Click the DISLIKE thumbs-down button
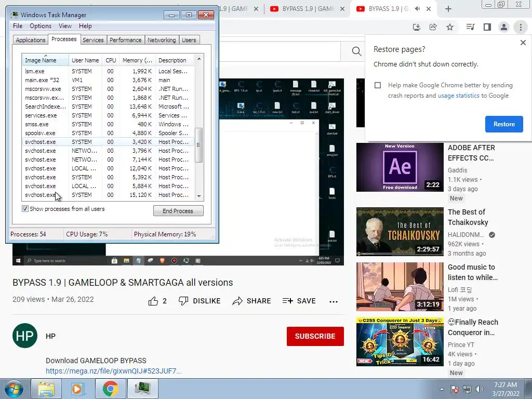 click(x=199, y=301)
